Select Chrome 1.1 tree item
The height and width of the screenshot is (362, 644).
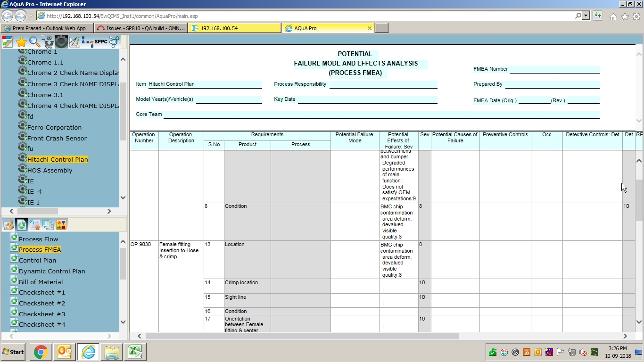(x=45, y=62)
